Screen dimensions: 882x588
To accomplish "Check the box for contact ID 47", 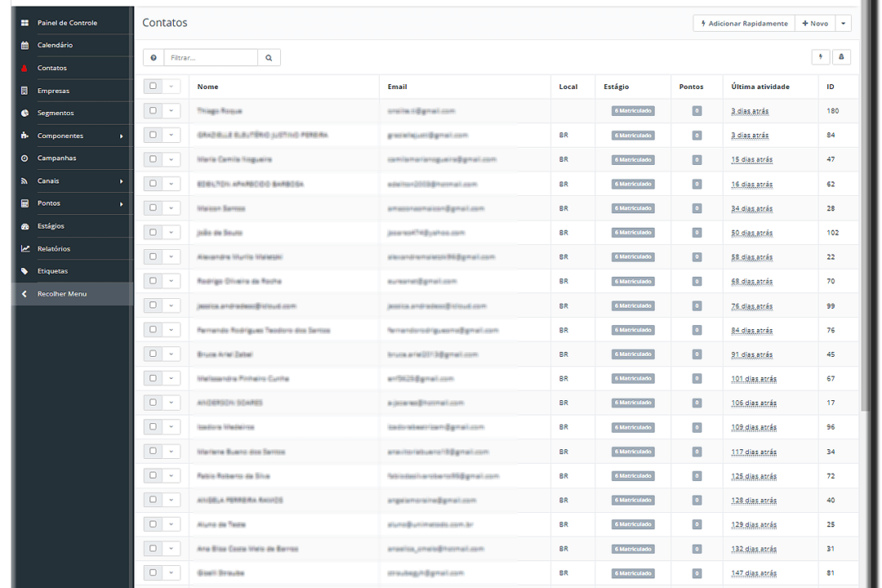I will [153, 159].
